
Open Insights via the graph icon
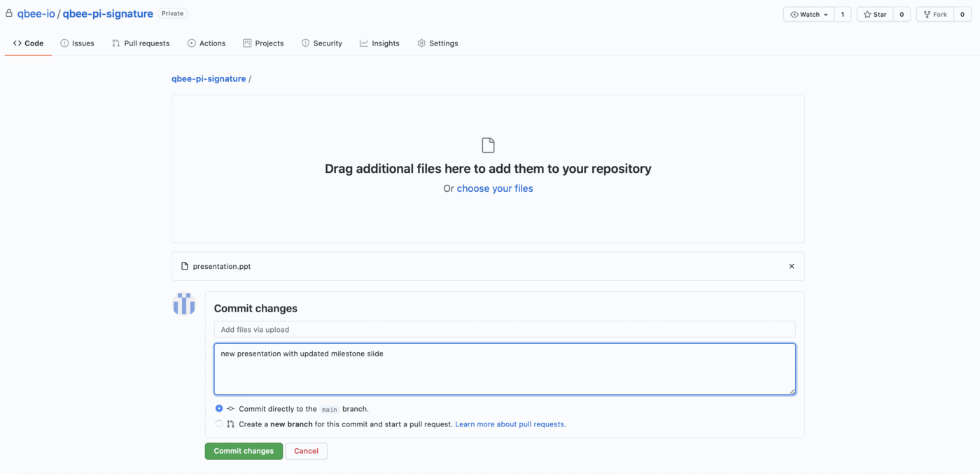[363, 43]
